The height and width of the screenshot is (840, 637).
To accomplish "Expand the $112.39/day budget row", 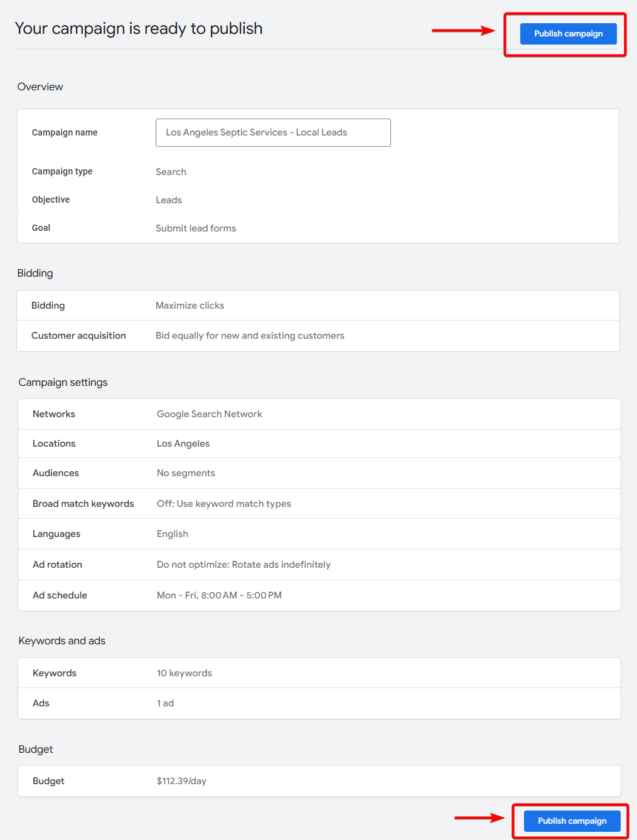I will tap(319, 781).
